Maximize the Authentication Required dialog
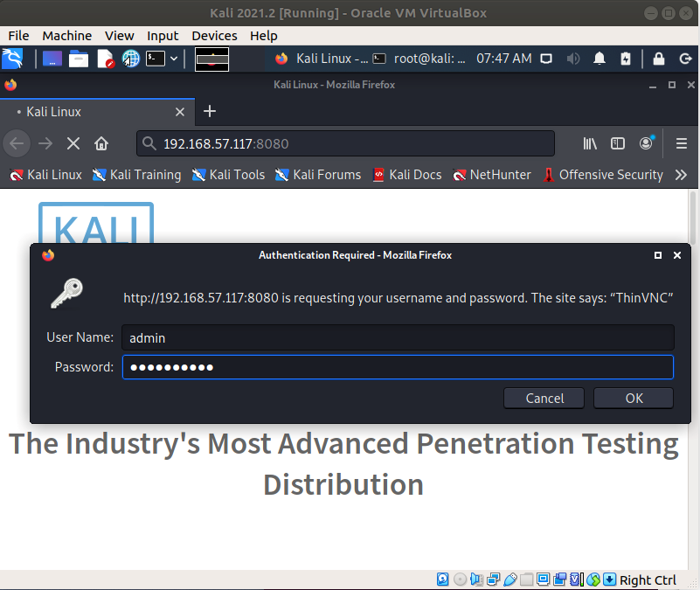The height and width of the screenshot is (590, 700). click(657, 255)
